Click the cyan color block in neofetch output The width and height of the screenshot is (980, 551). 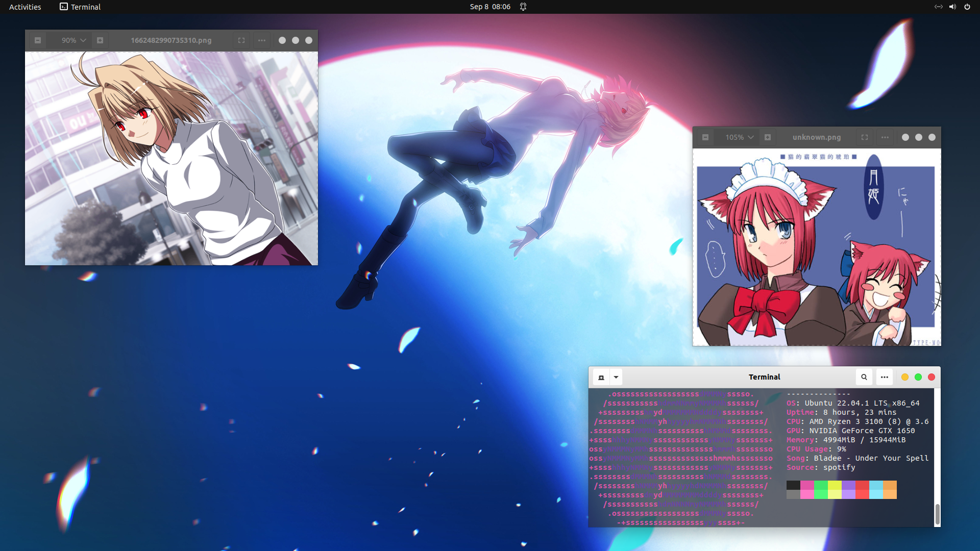(876, 490)
